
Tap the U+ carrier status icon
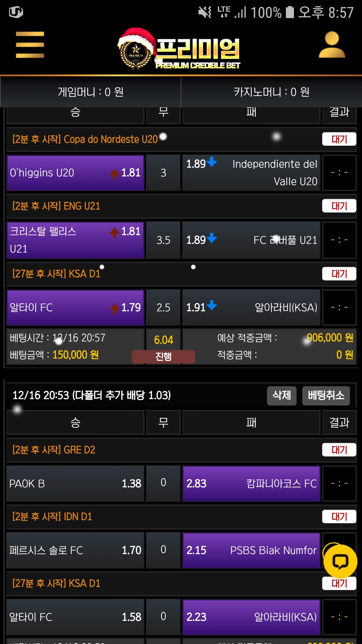coord(16,12)
